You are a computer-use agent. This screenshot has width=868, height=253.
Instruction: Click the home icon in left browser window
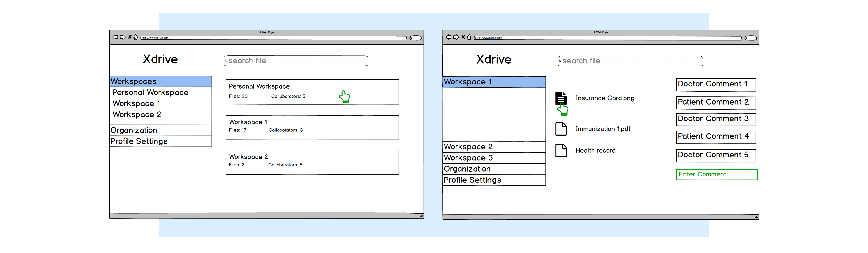click(136, 37)
